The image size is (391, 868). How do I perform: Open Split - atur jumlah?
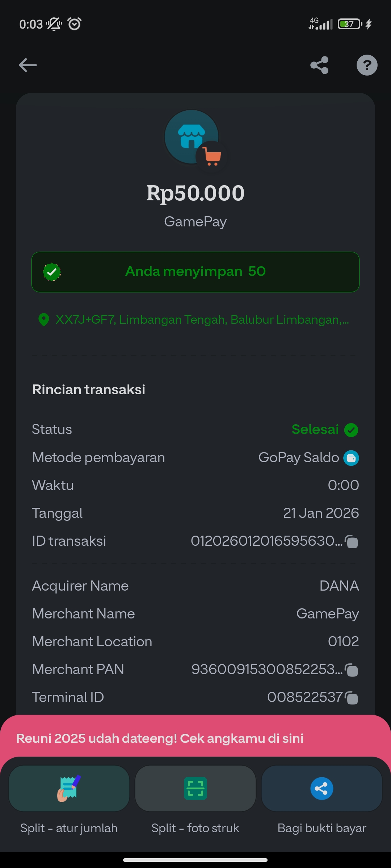69,788
